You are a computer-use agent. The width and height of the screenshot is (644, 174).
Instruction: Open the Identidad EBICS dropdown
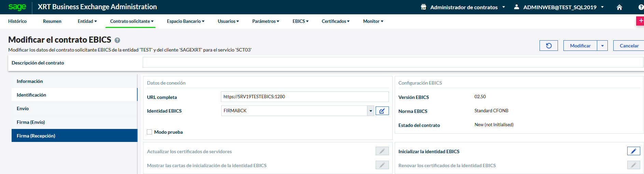coord(370,111)
